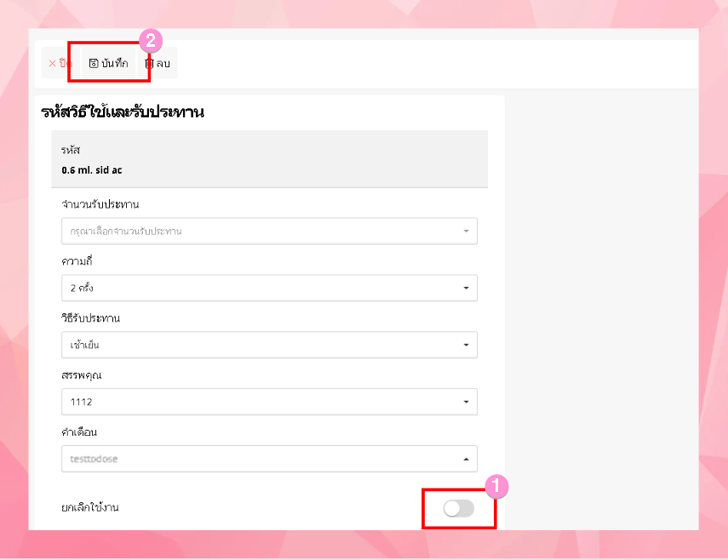Click the arrow on the สรรพคุณ field
The height and width of the screenshot is (560, 728).
pyautogui.click(x=466, y=402)
